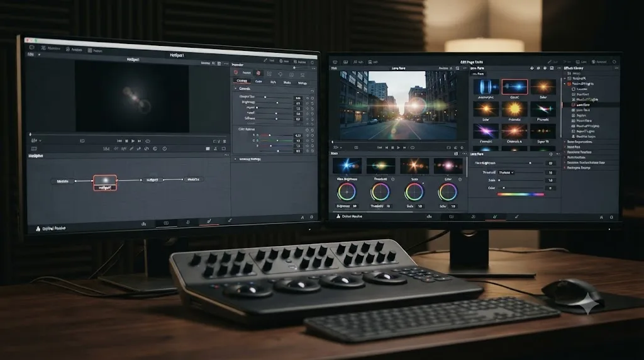Jump to first frame in left monitor viewer
644x360 pixels.
tap(119, 141)
